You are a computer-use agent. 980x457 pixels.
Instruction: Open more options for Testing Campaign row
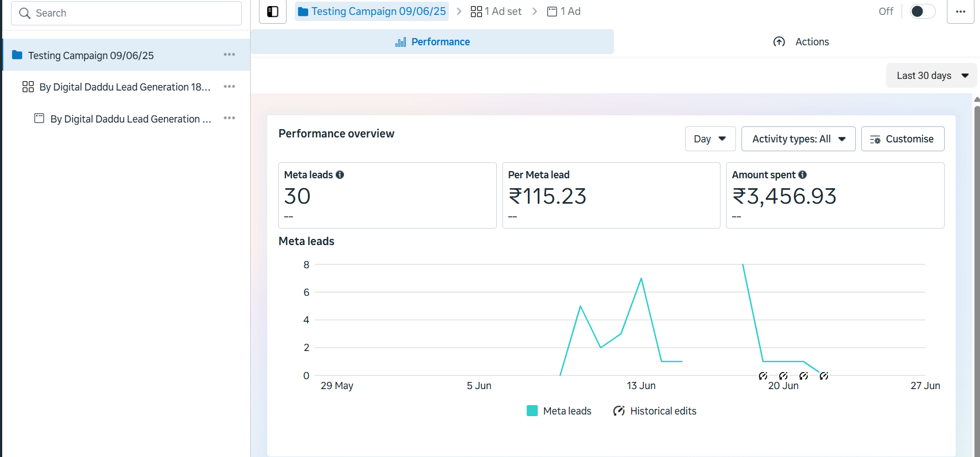230,55
